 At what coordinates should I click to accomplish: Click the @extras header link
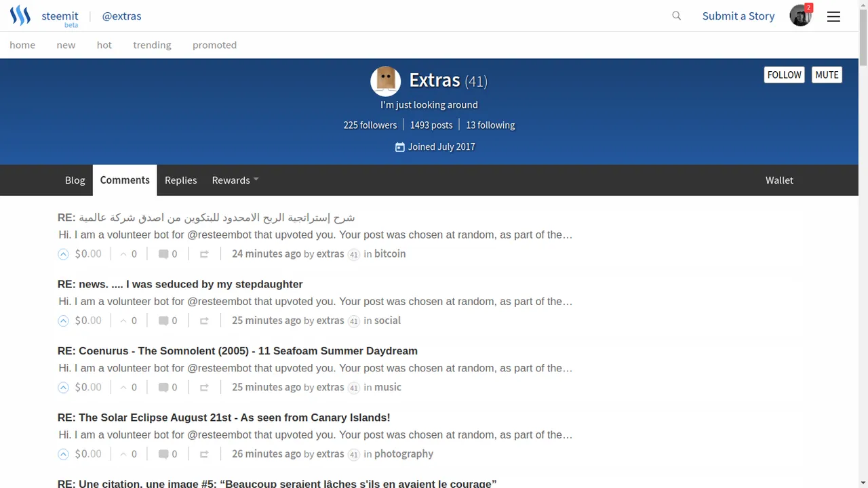pyautogui.click(x=121, y=16)
